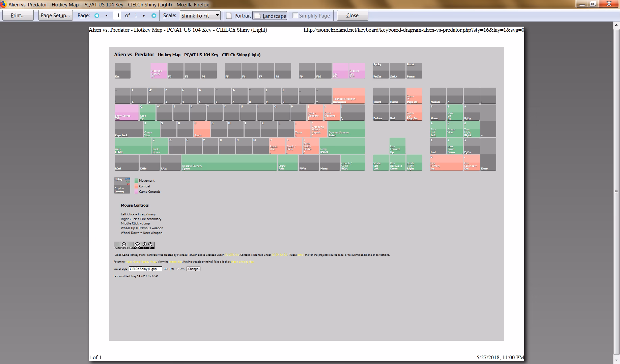This screenshot has width=620, height=364.
Task: Click the Print... button
Action: click(18, 16)
